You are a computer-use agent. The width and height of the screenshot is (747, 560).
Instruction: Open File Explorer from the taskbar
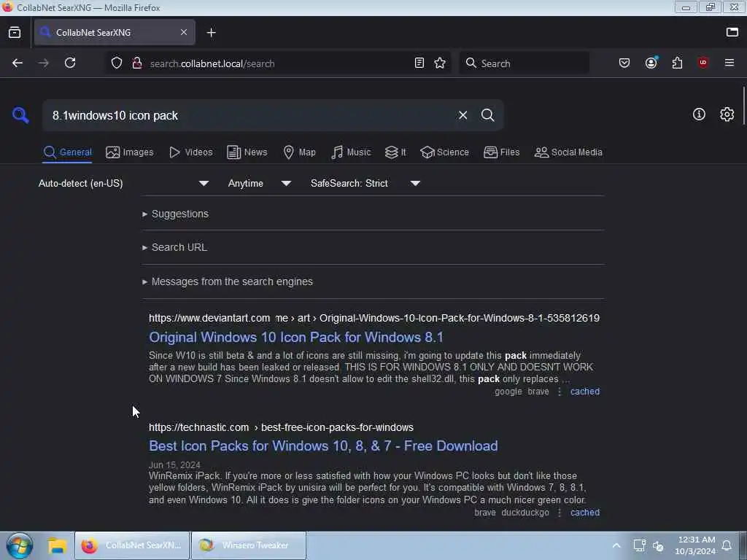click(57, 545)
